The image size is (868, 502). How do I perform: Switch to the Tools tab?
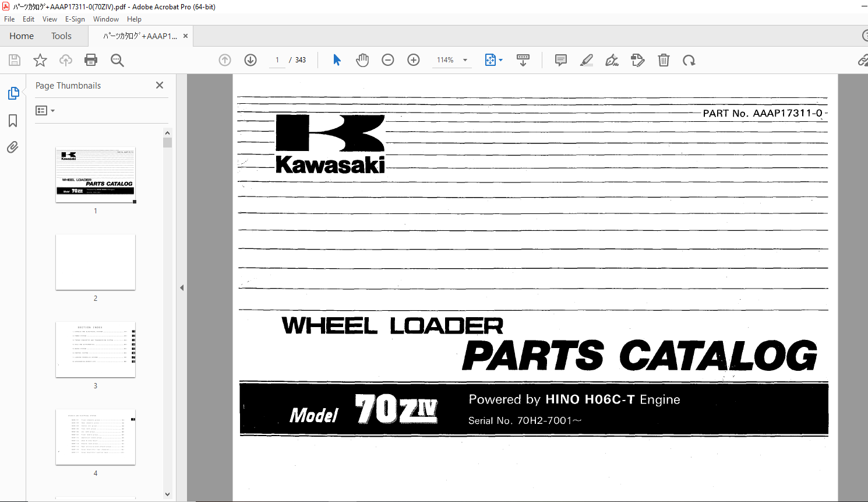coord(61,36)
